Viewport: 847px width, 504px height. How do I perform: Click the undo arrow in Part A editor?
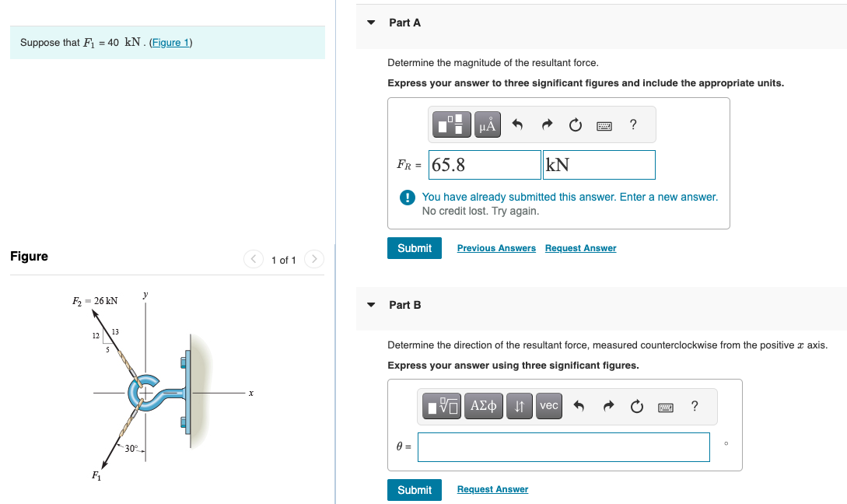(518, 124)
